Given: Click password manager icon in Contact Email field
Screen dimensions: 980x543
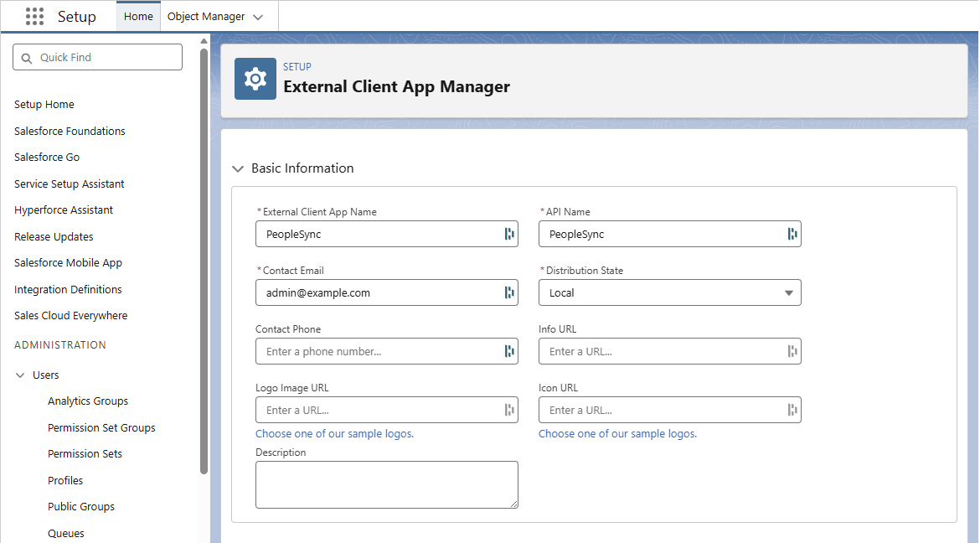Looking at the screenshot, I should (509, 292).
